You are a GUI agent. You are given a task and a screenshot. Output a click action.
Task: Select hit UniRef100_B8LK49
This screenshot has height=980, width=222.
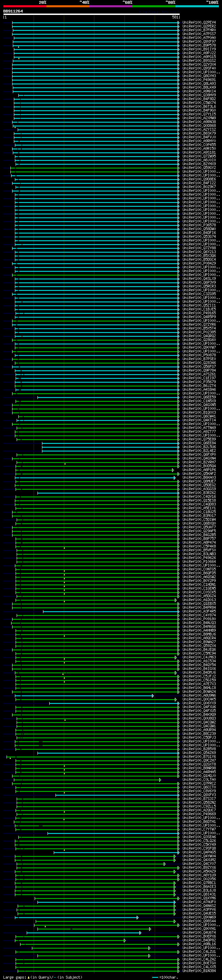click(199, 88)
